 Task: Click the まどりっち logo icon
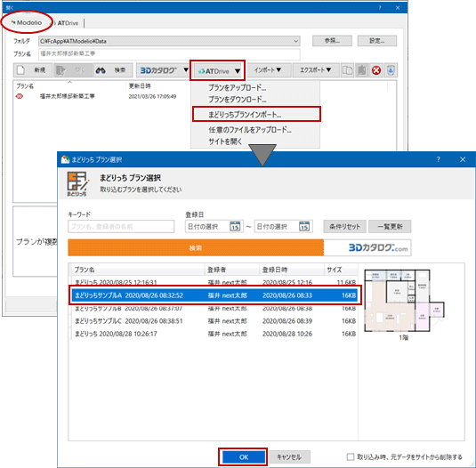77,183
